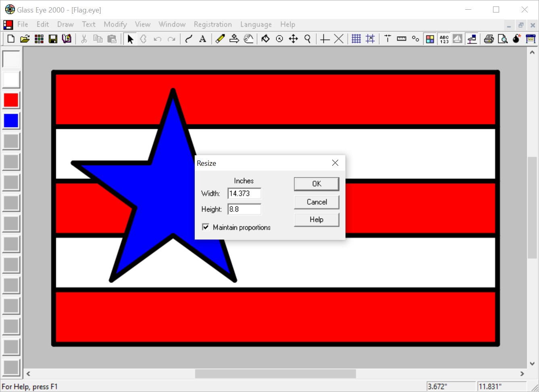Open the File menu

(23, 24)
